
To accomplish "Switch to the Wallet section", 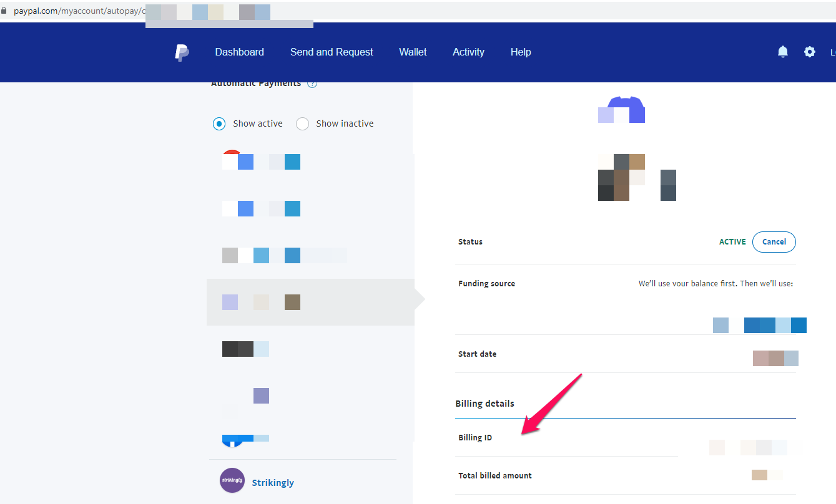I will pyautogui.click(x=412, y=52).
